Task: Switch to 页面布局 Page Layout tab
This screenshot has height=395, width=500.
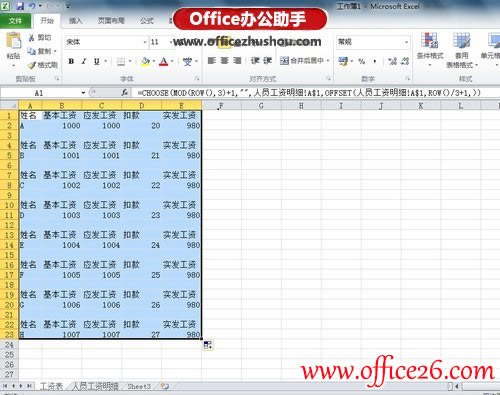Action: (x=111, y=21)
